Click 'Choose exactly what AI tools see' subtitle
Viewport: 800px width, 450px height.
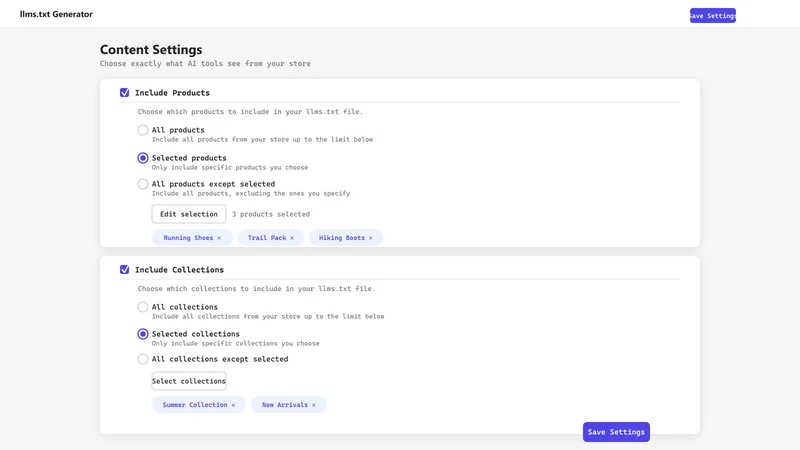click(205, 64)
